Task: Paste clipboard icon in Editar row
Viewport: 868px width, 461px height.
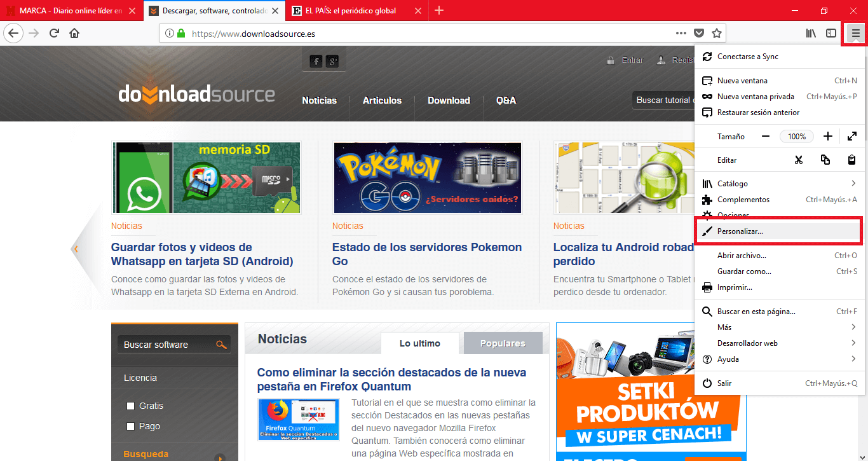Action: coord(852,160)
